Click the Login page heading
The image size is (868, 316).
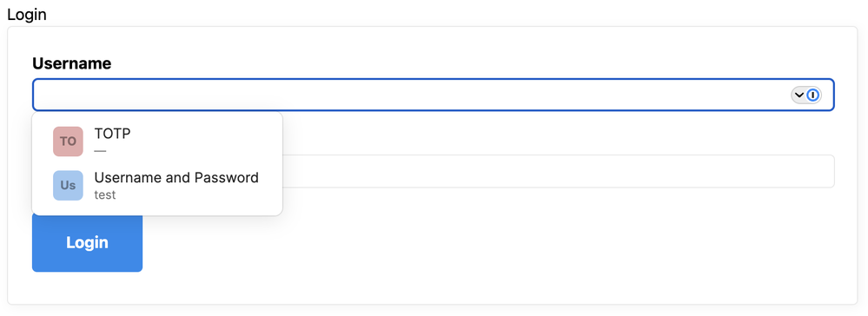(x=27, y=15)
